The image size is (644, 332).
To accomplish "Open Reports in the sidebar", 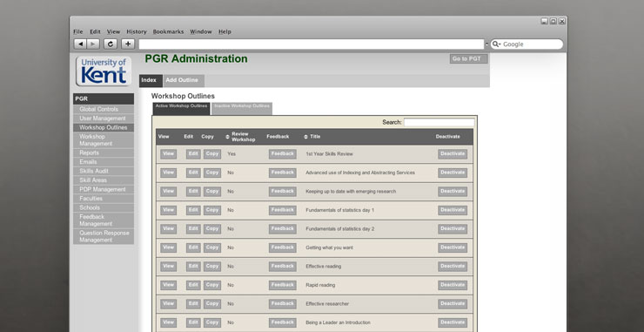I will (104, 152).
